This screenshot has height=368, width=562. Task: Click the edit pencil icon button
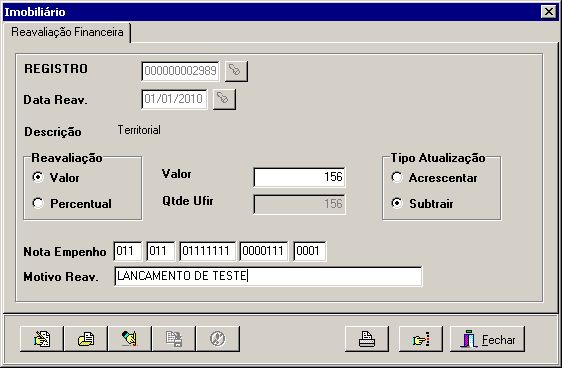coord(130,339)
